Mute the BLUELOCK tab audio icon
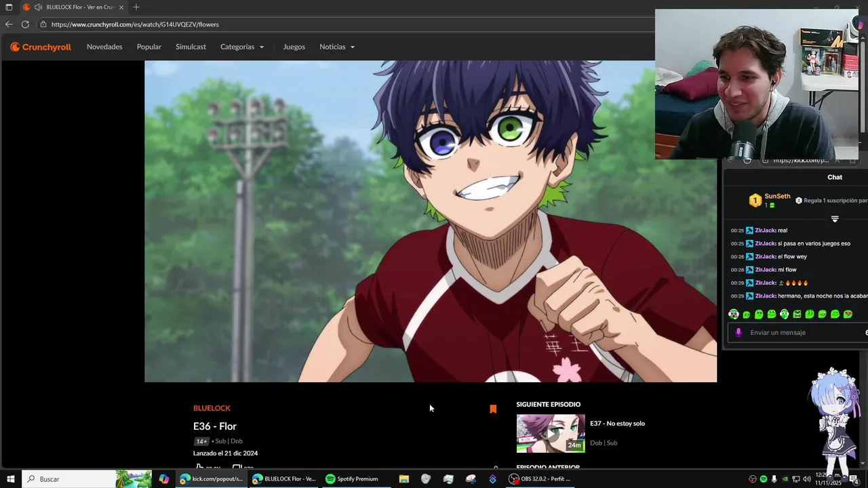This screenshot has height=488, width=868. (38, 7)
